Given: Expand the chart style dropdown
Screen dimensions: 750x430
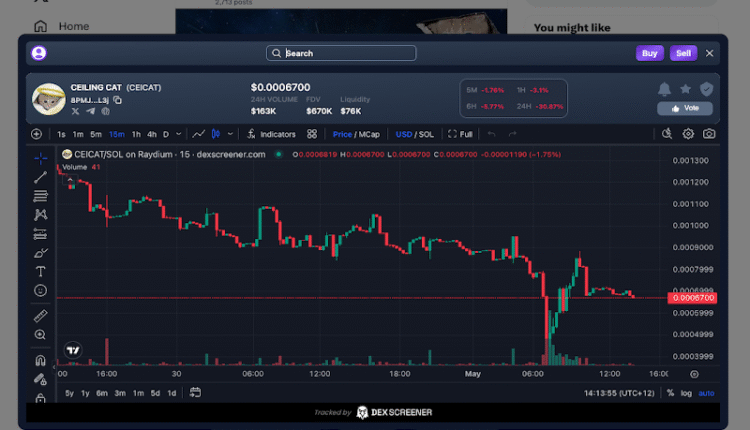Looking at the screenshot, I should 229,133.
